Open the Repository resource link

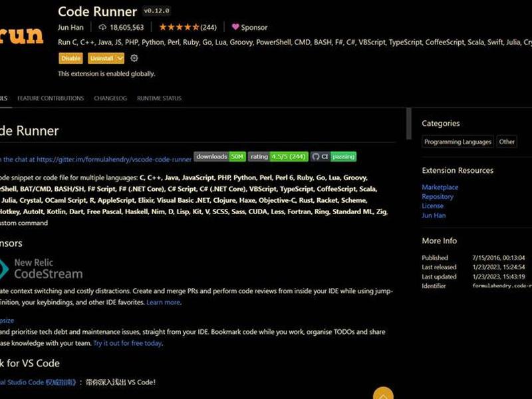point(438,196)
